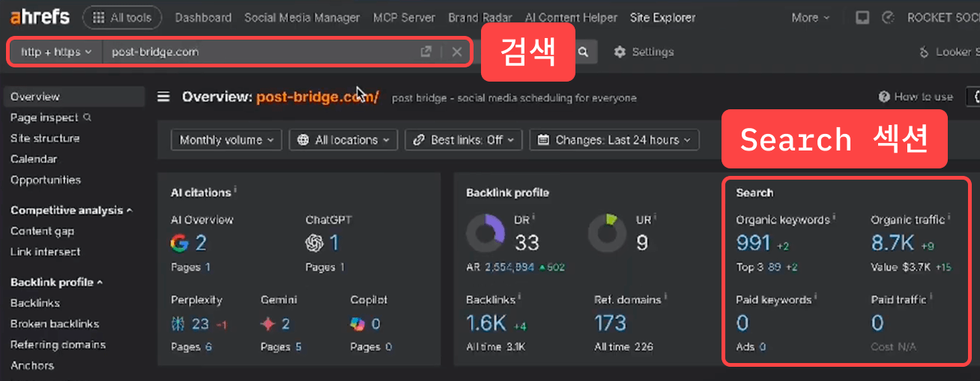This screenshot has width=980, height=381.
Task: Click the AI citations info icon
Action: tap(236, 191)
